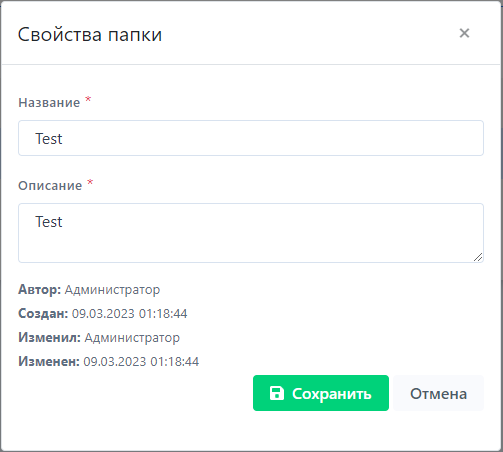Viewport: 503px width, 452px height.
Task: Click the Администратор value beside Изменил
Action: tap(132, 337)
